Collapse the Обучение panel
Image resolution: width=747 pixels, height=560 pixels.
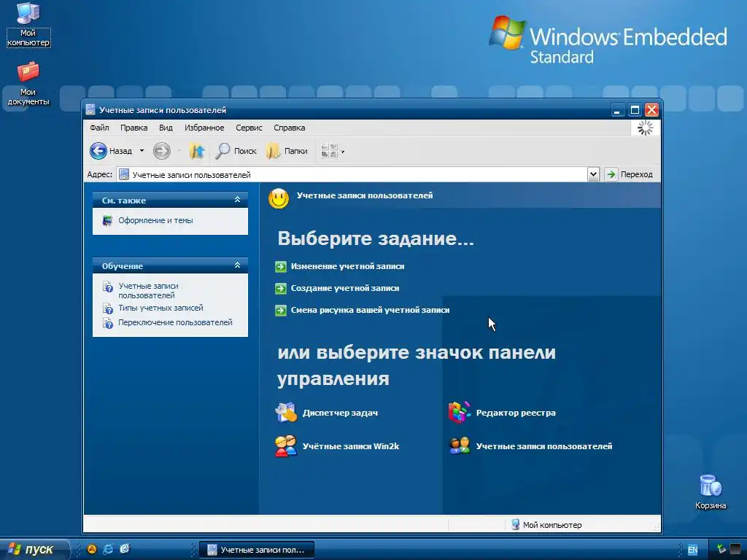[x=237, y=265]
